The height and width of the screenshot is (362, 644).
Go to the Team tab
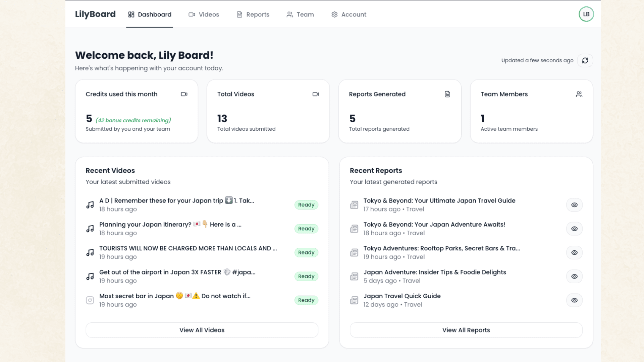click(300, 14)
